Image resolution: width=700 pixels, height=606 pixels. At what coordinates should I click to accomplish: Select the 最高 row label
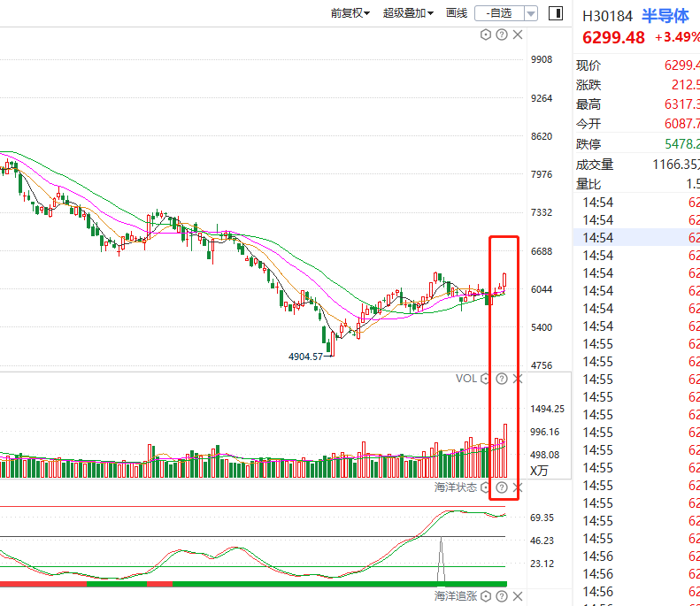[x=588, y=104]
